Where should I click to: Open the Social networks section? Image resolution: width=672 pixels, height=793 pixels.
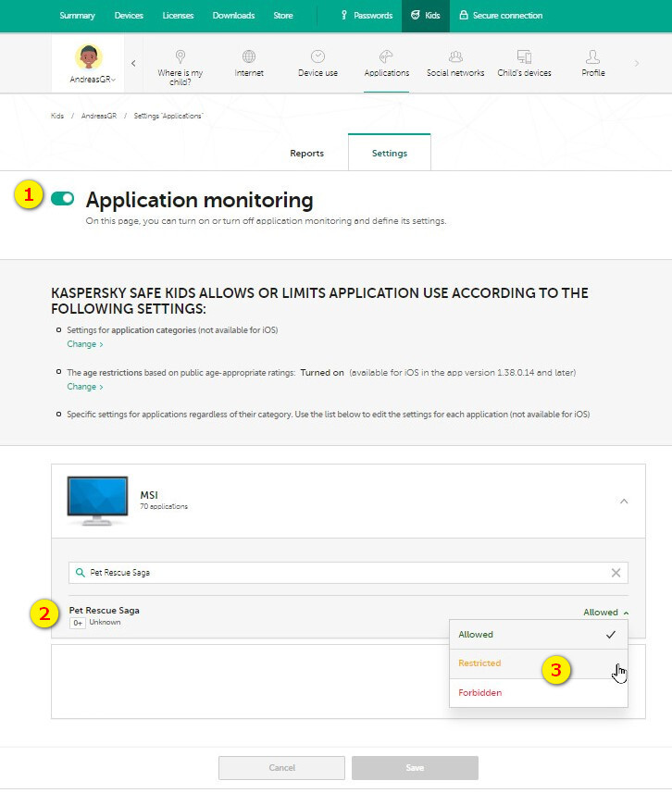[455, 63]
